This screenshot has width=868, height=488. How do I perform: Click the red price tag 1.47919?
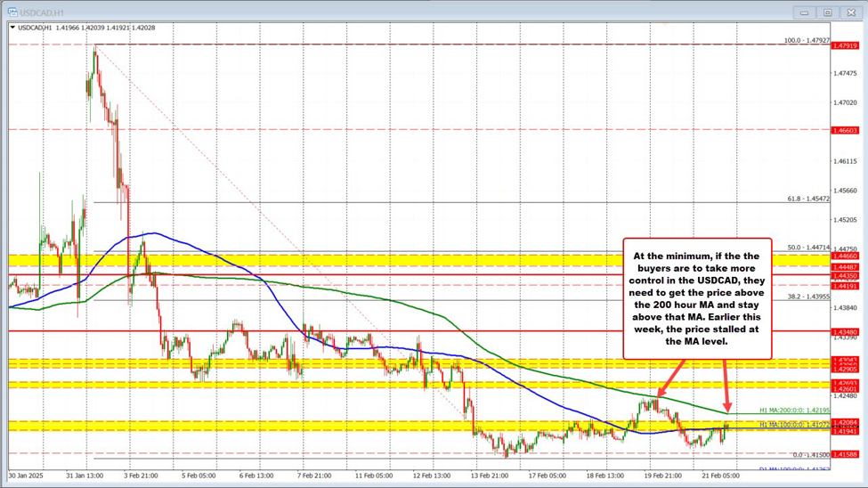point(846,45)
